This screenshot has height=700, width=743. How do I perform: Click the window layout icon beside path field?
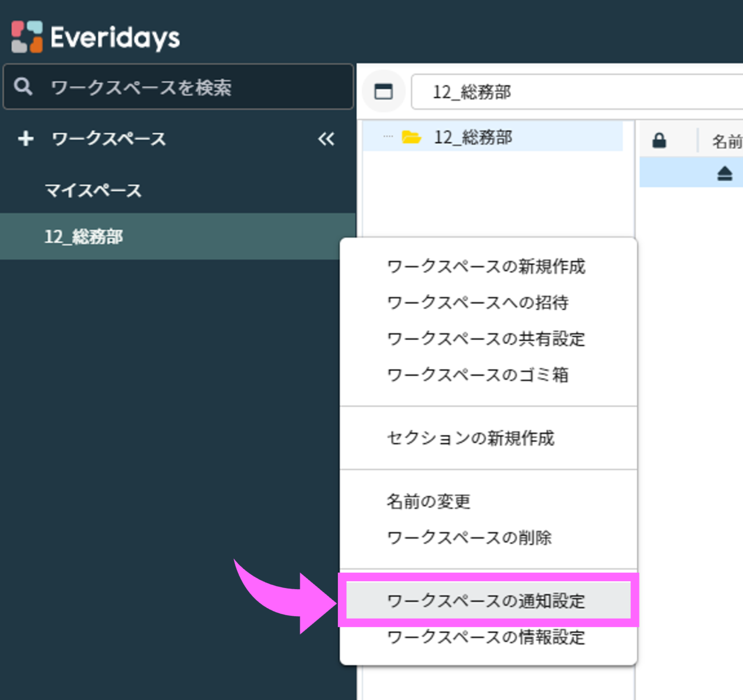point(383,92)
